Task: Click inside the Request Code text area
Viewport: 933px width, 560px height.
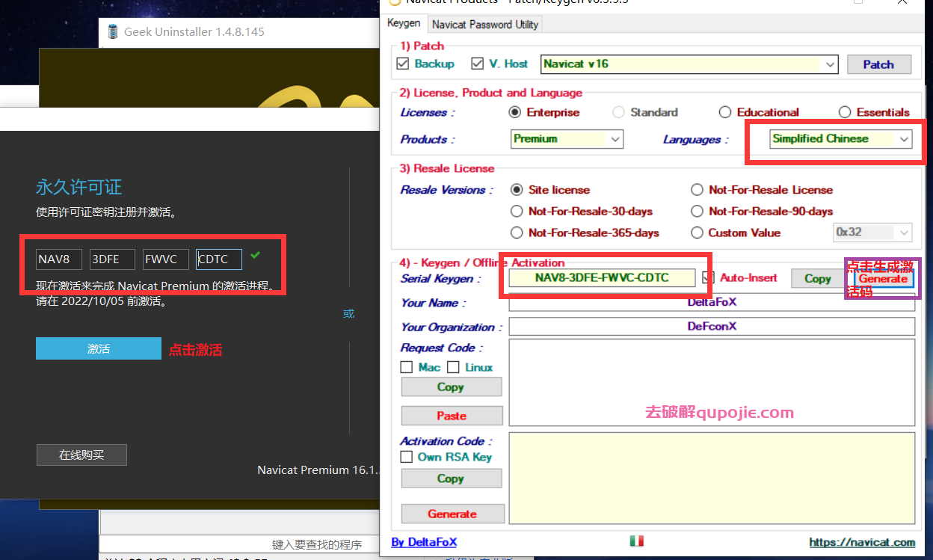Action: tap(712, 382)
